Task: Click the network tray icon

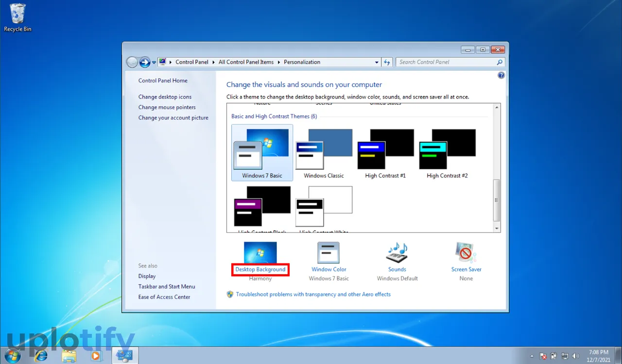Action: click(565, 356)
